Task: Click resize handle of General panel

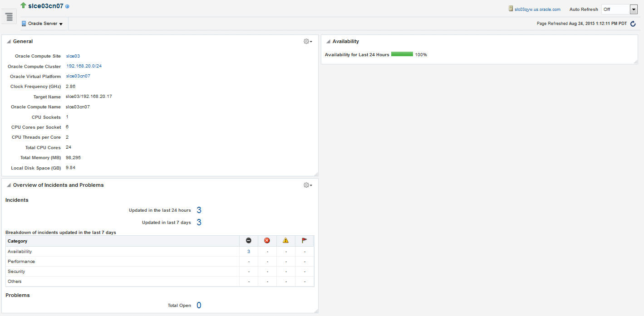Action: click(316, 174)
